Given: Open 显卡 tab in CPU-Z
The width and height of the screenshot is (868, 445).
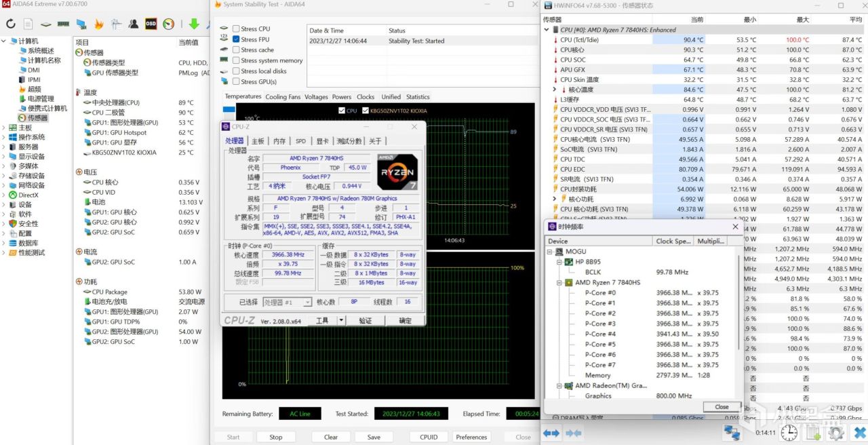Looking at the screenshot, I should [322, 141].
